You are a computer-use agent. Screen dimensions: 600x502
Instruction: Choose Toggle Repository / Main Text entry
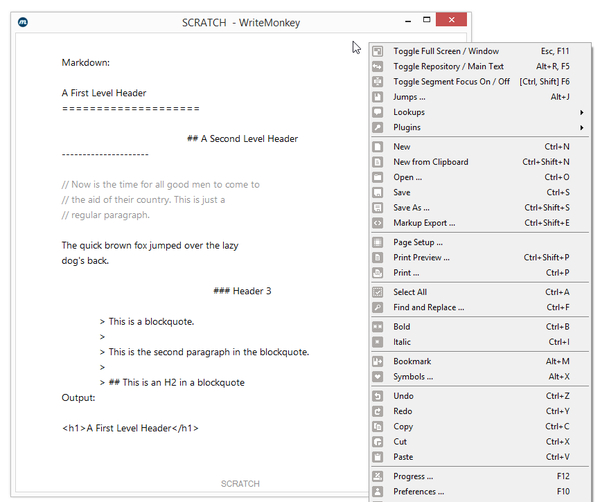click(x=480, y=67)
